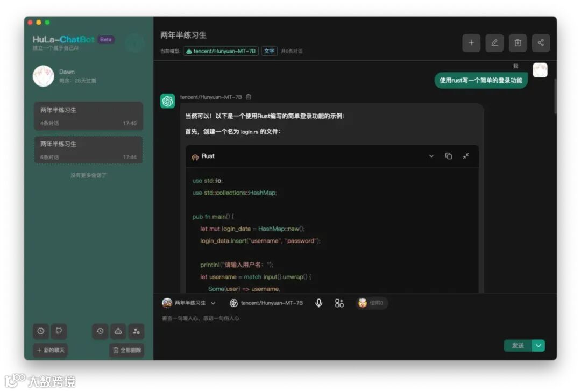Click the ChatGPT-style assistant avatar icon
The height and width of the screenshot is (392, 581).
point(167,101)
